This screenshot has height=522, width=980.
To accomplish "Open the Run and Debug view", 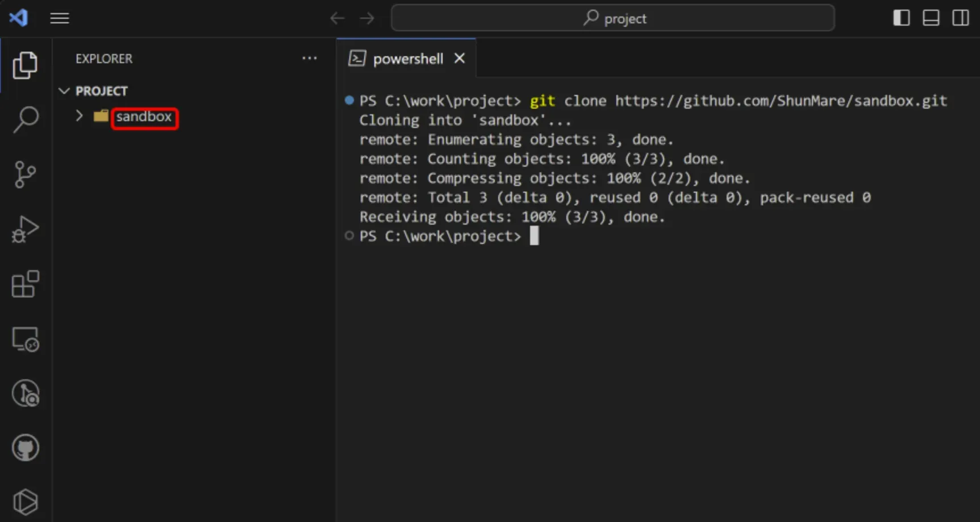I will click(25, 229).
